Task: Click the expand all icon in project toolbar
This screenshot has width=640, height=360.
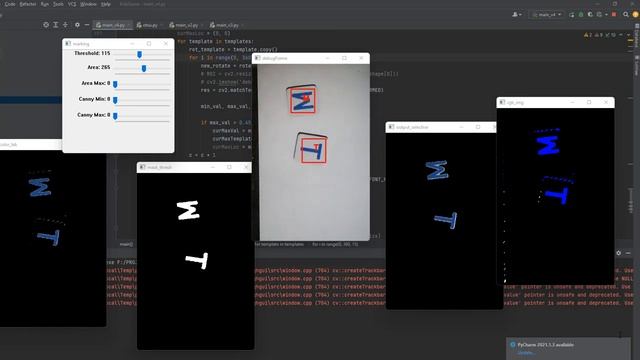Action: (56, 25)
